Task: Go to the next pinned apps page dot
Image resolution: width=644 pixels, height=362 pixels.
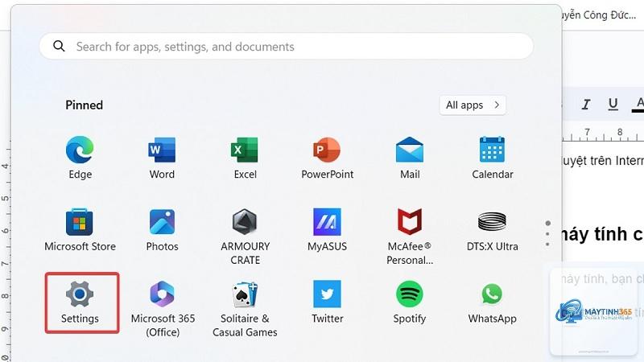Action: pyautogui.click(x=547, y=234)
